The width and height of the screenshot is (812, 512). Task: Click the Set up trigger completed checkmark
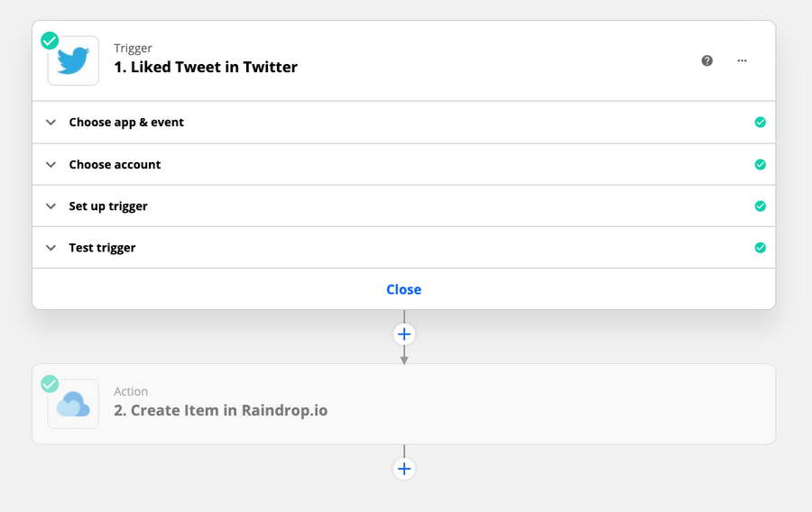(x=761, y=206)
